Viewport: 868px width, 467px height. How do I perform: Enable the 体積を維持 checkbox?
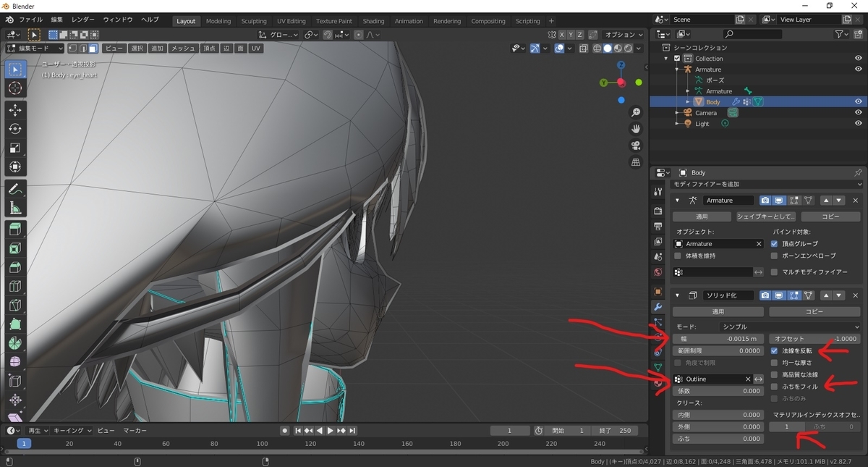point(678,256)
